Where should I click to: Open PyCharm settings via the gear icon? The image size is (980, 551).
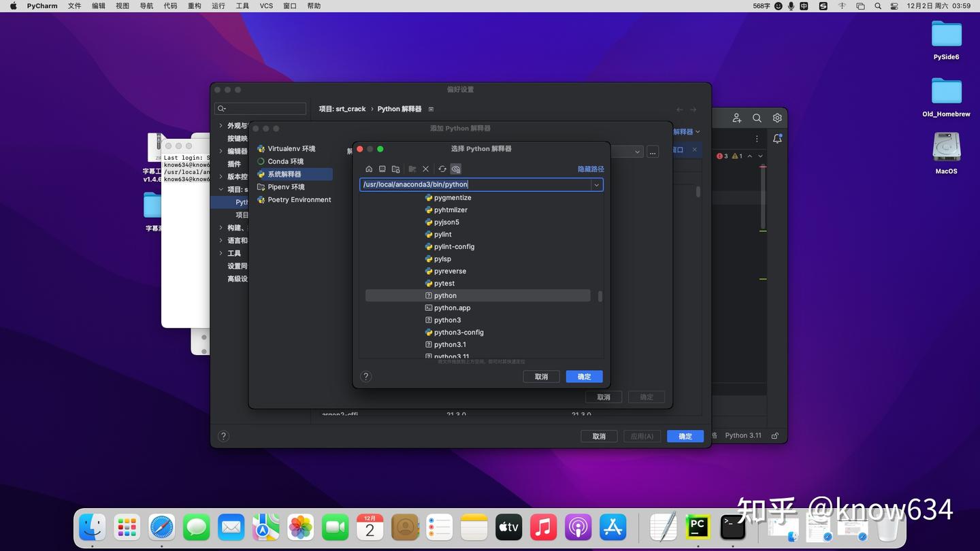coord(777,118)
